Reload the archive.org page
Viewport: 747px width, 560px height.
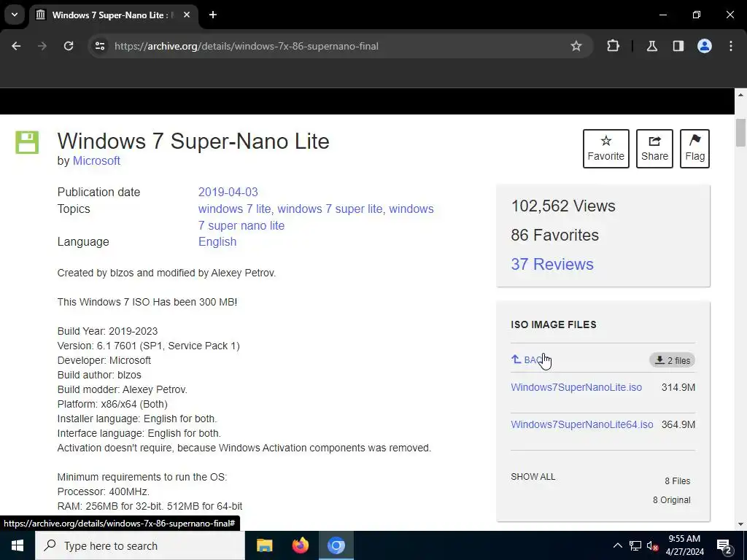[69, 46]
